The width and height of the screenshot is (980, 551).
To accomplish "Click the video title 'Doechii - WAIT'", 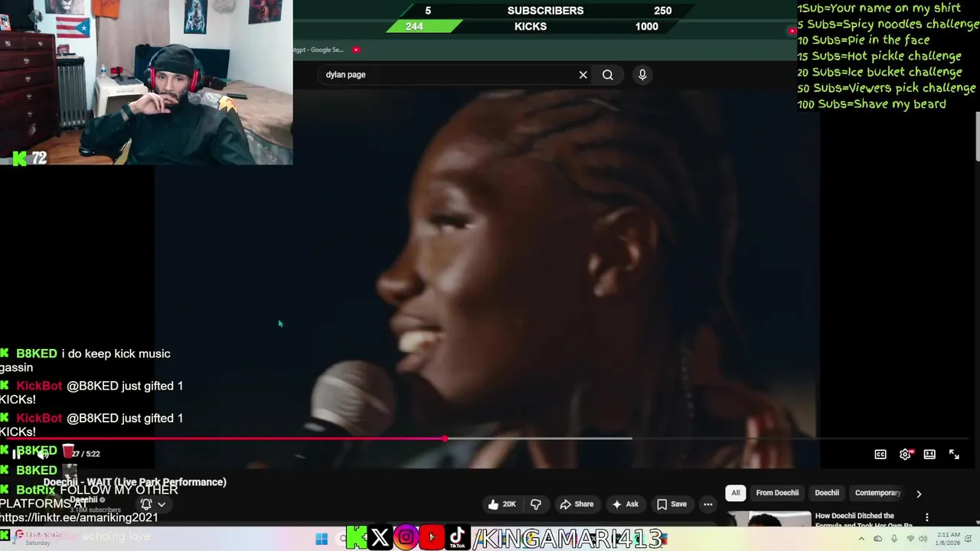I will point(135,482).
